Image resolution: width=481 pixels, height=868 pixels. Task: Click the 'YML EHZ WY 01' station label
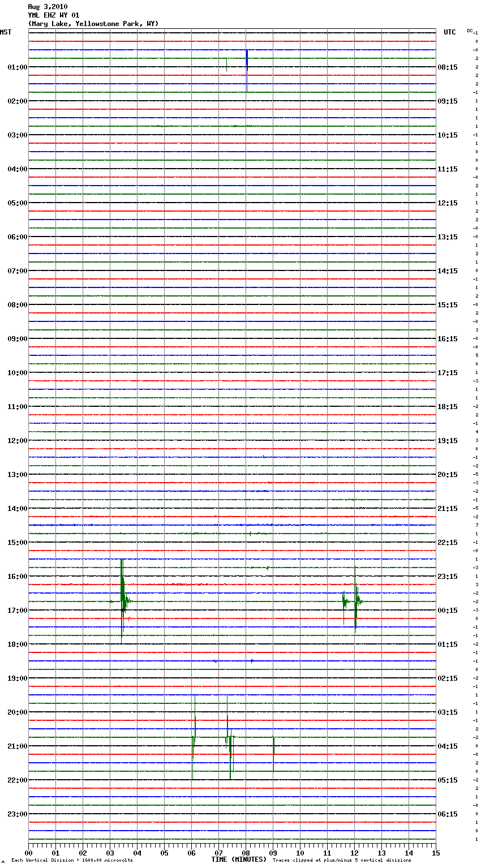(54, 15)
